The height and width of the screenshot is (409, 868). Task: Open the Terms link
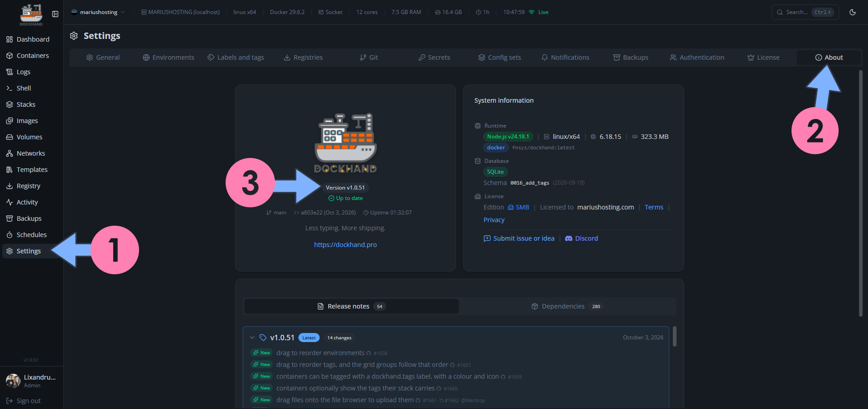click(654, 207)
